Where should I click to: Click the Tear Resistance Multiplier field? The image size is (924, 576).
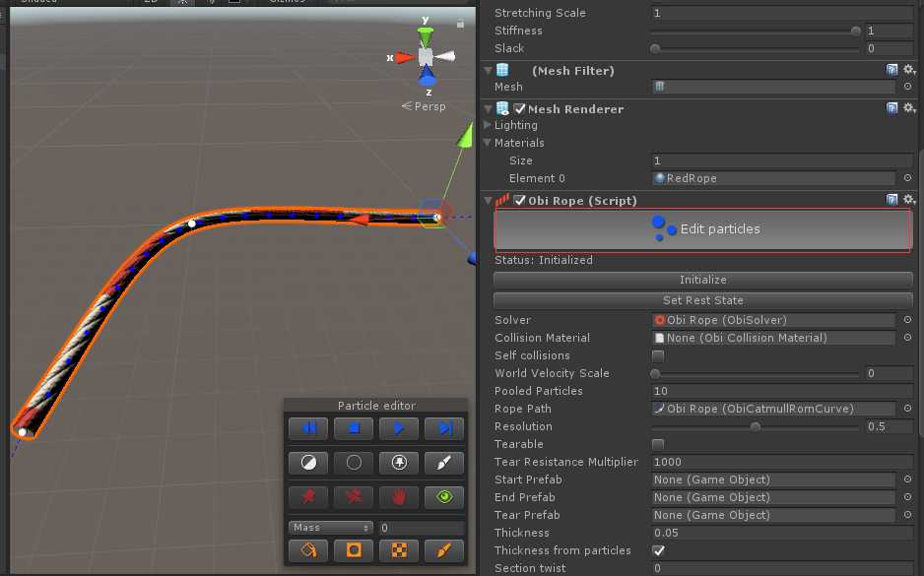(782, 462)
